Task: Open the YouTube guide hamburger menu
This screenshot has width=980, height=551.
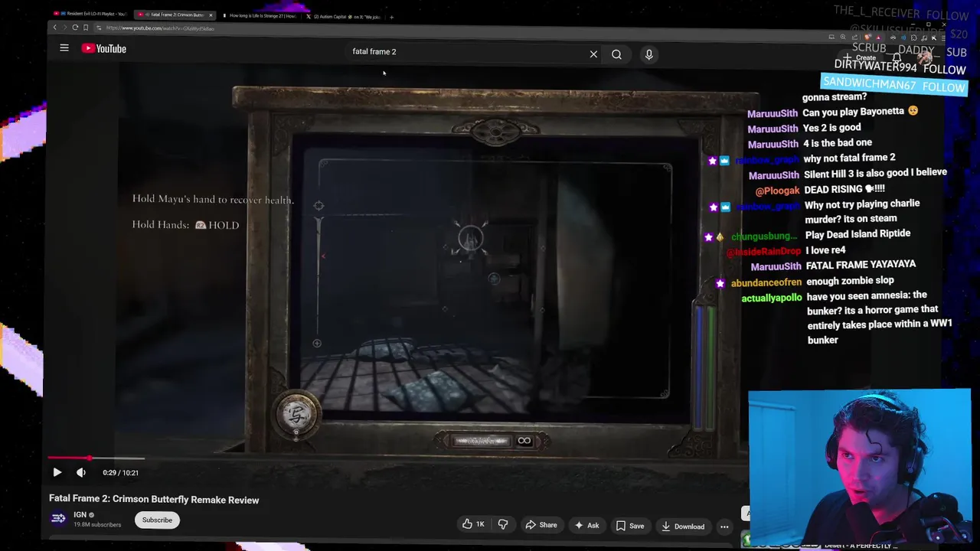Action: tap(64, 48)
